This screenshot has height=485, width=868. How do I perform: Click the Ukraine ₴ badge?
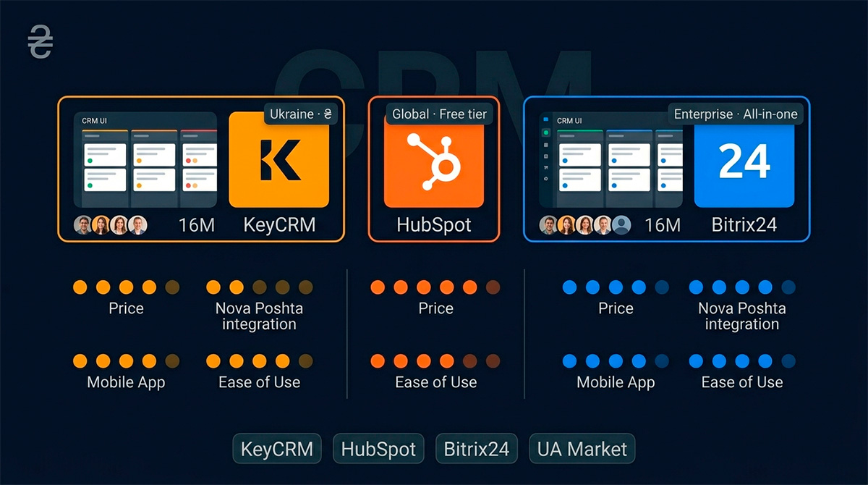pos(301,114)
